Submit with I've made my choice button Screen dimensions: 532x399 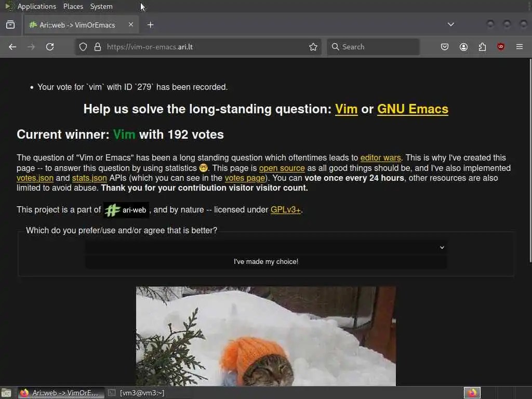click(266, 262)
